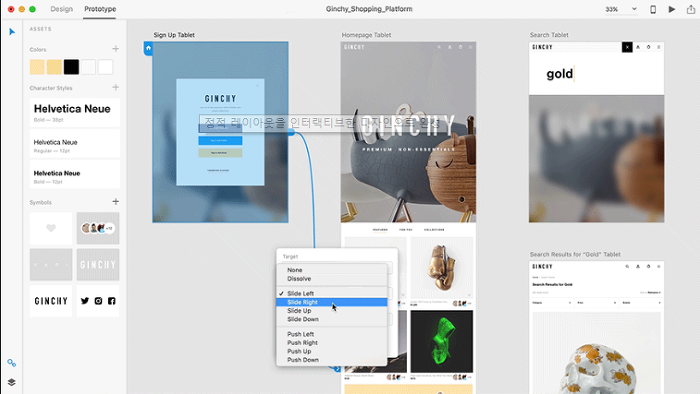Open Brands filter dropdown in Search Results

tap(642, 303)
